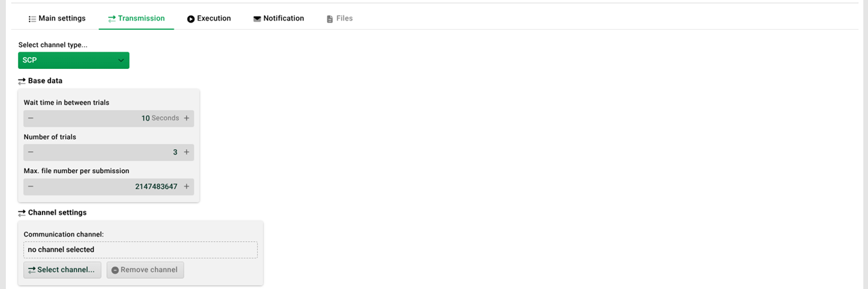The height and width of the screenshot is (289, 868).
Task: Increase max file number per submission
Action: (186, 187)
